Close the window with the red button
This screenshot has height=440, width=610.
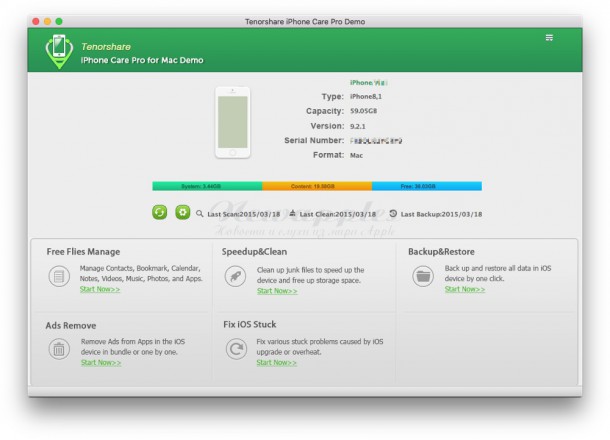point(36,21)
